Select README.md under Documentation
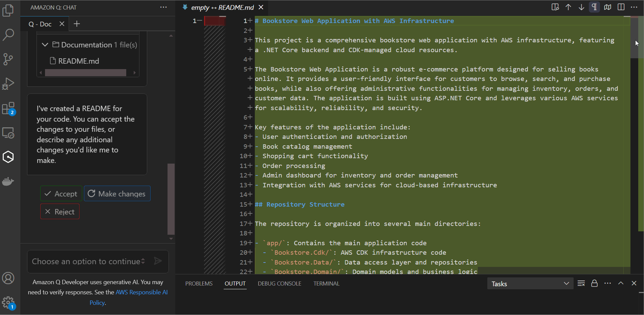The image size is (644, 315). tap(79, 61)
